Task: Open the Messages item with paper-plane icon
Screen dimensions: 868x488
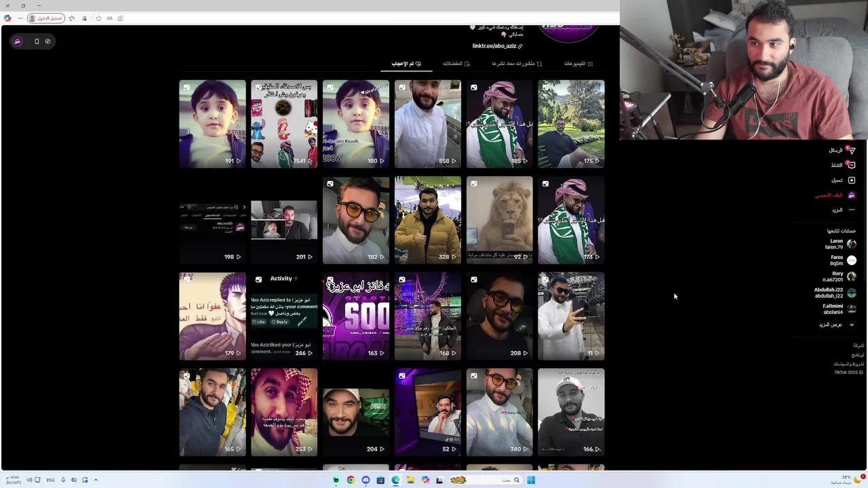Action: (842, 150)
